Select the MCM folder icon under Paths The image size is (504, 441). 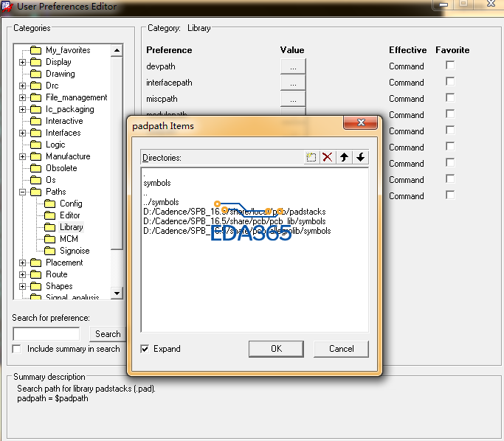50,239
